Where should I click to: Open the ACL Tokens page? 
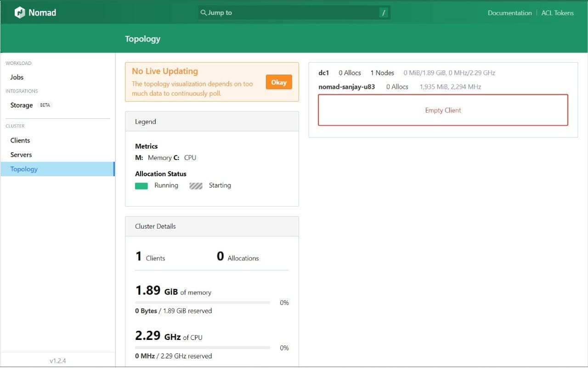coord(557,12)
